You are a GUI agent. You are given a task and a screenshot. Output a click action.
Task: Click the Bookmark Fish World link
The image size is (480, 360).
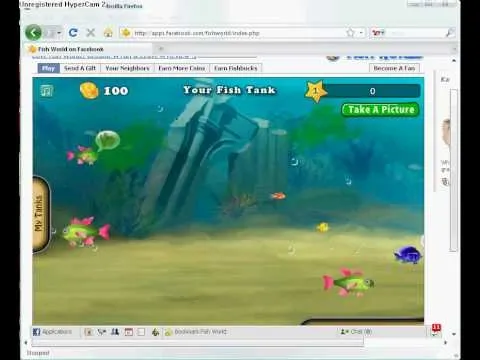pyautogui.click(x=196, y=332)
